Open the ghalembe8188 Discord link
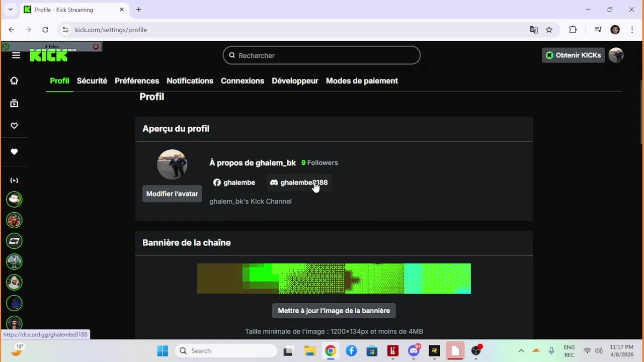 [299, 183]
